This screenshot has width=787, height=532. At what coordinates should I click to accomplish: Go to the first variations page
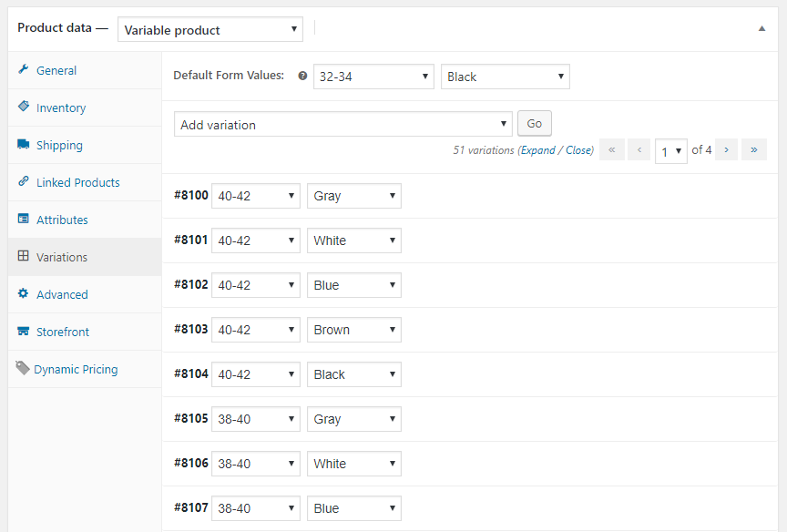pos(612,149)
